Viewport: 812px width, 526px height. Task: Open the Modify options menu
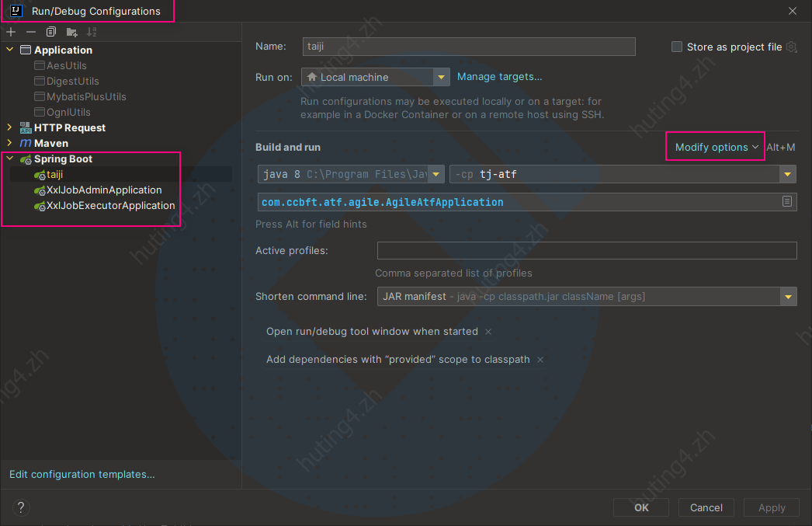[x=717, y=147]
